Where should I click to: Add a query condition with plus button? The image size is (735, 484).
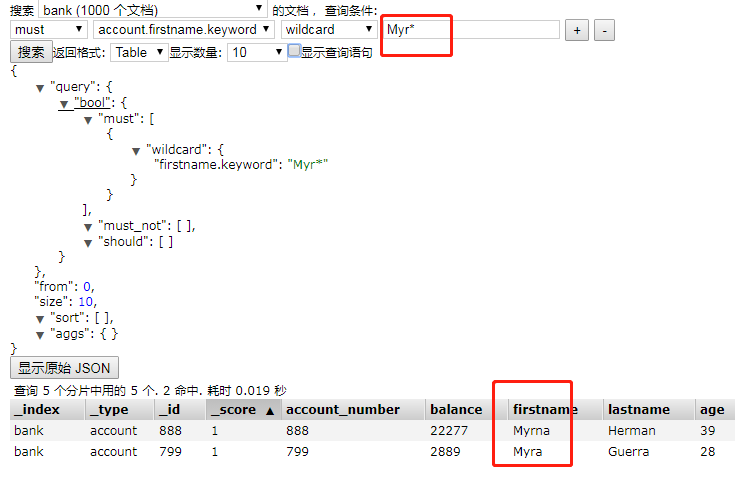coord(577,30)
